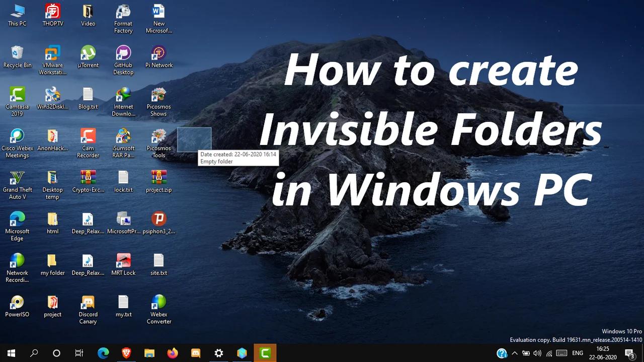Switch keyboard input via the ENG indicator
644x362 pixels.
(x=578, y=353)
